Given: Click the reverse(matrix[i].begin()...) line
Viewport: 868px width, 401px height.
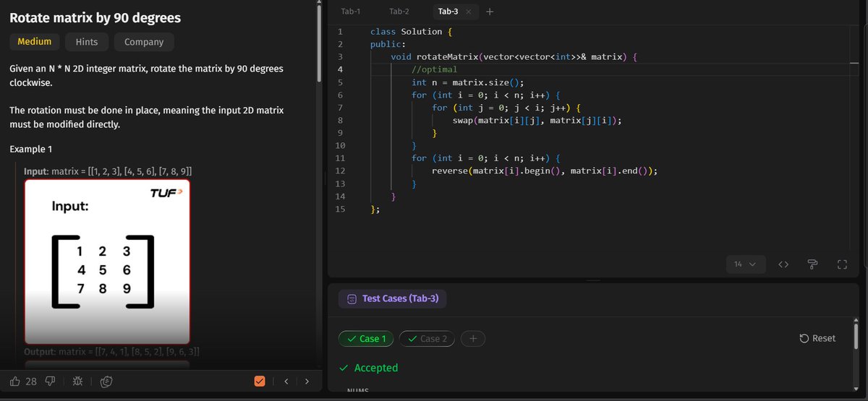Looking at the screenshot, I should [545, 171].
